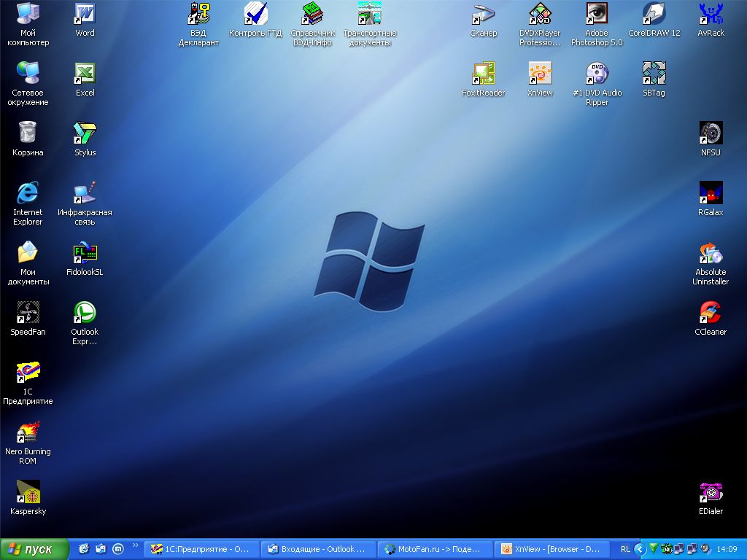Click the CorelDRAW 12 shortcut
This screenshot has height=560, width=747.
click(x=654, y=20)
